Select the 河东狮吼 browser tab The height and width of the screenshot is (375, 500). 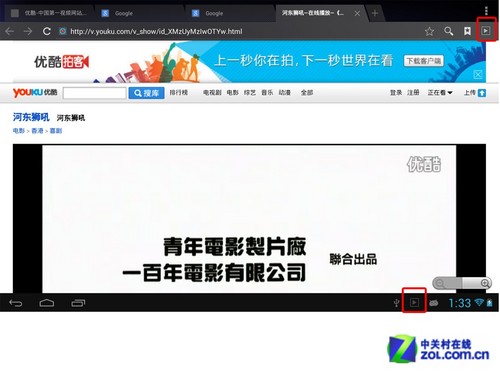[313, 13]
